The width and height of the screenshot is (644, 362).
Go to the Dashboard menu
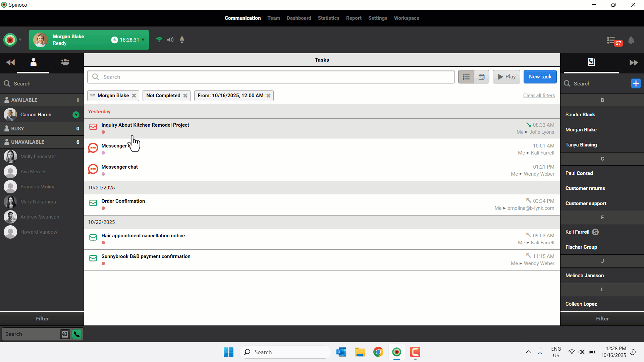[299, 18]
